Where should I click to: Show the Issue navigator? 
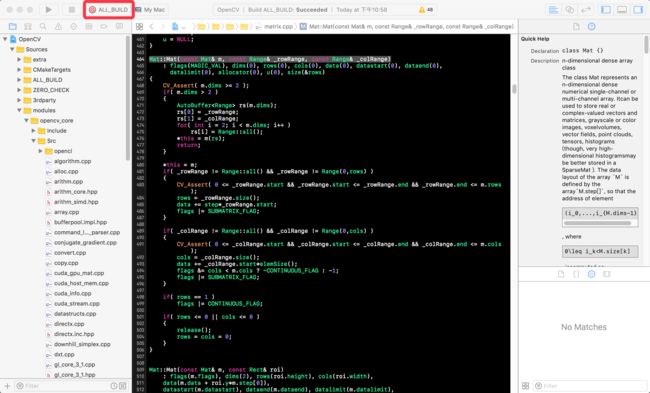pos(58,27)
